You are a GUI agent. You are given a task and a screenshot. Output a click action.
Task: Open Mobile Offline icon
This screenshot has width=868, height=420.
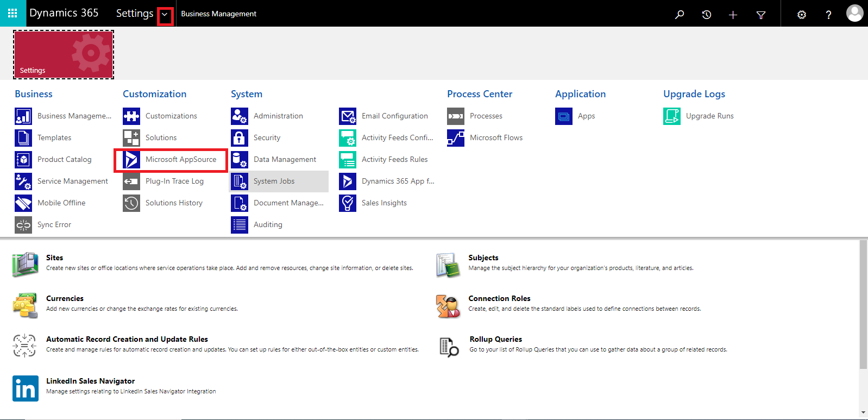[x=23, y=203]
